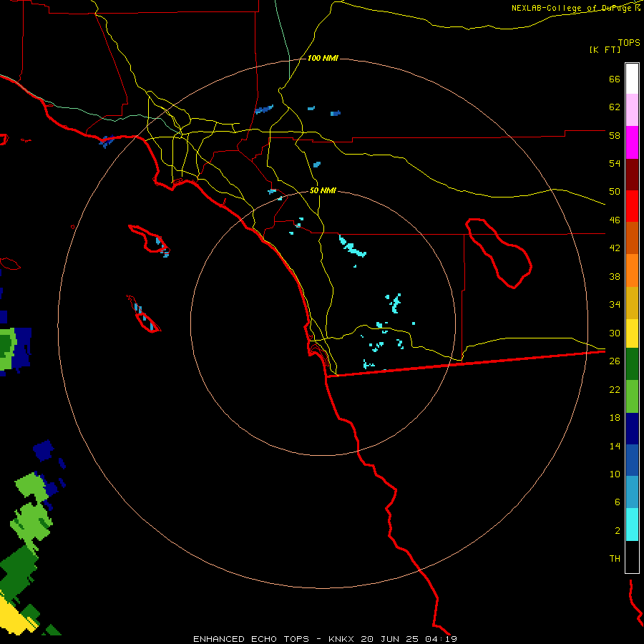Click the 50 NMI range ring label

coord(323,190)
